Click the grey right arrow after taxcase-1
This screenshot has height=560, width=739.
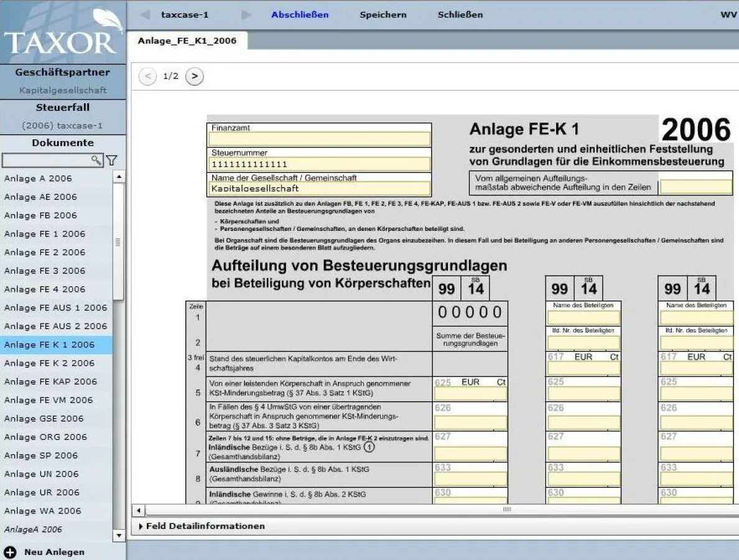(x=246, y=14)
